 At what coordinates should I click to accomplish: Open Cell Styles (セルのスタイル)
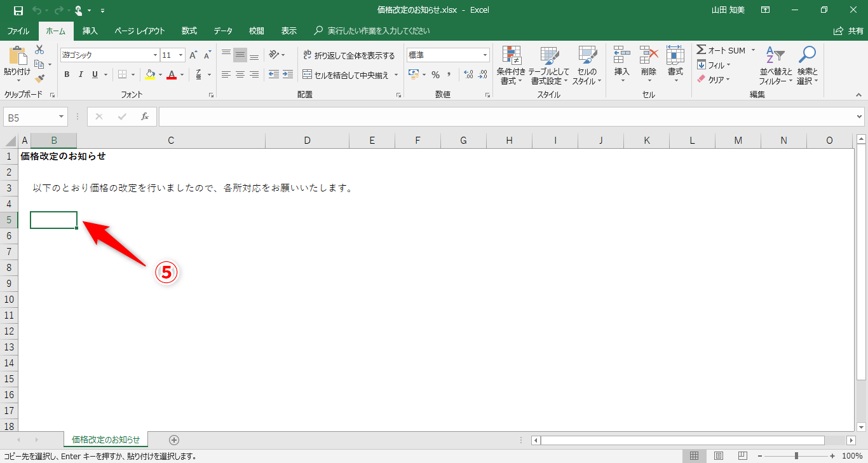587,66
